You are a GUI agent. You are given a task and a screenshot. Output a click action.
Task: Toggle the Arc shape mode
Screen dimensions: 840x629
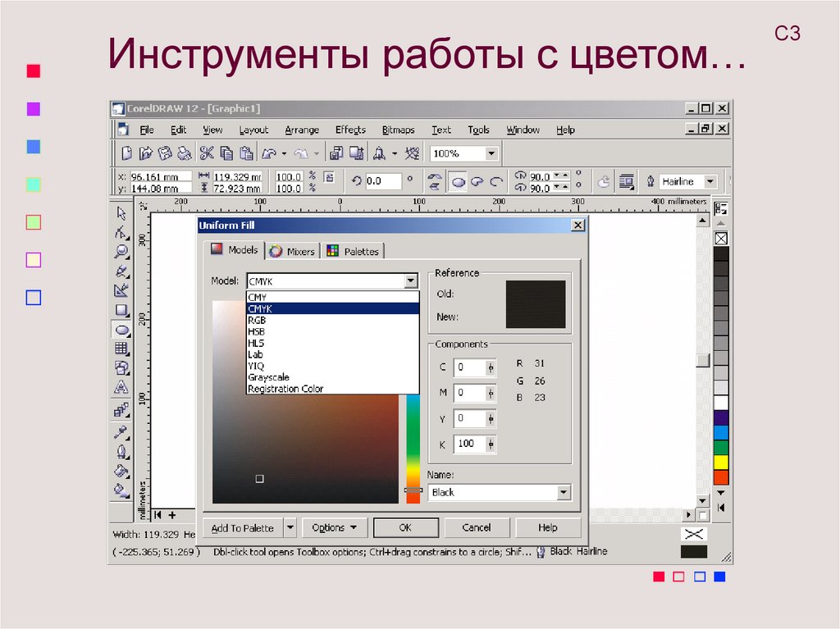click(498, 181)
